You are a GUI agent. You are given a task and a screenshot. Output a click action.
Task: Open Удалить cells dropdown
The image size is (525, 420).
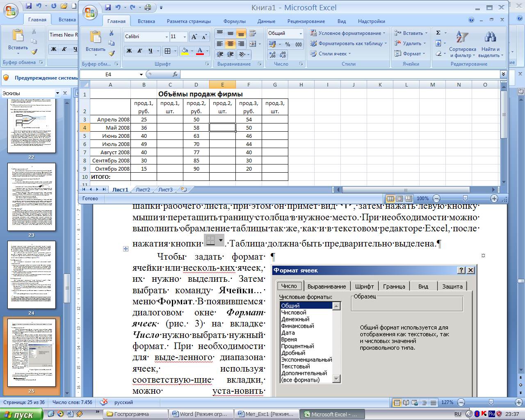pyautogui.click(x=410, y=43)
